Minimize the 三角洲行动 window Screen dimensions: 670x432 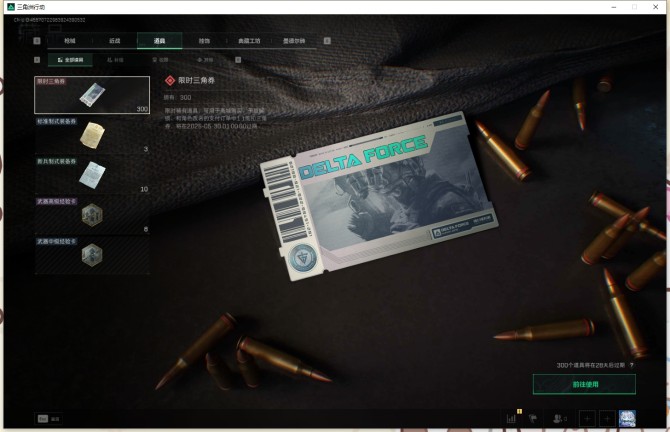(x=614, y=7)
